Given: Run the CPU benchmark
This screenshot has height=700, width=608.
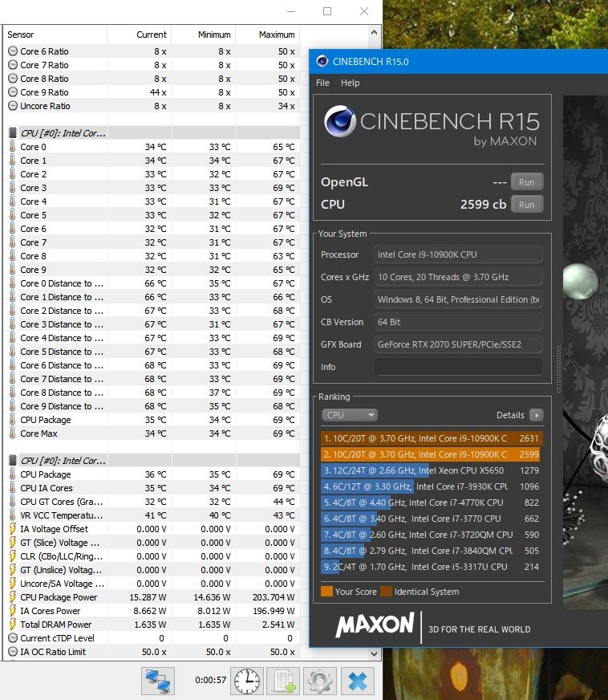Looking at the screenshot, I should pyautogui.click(x=527, y=205).
